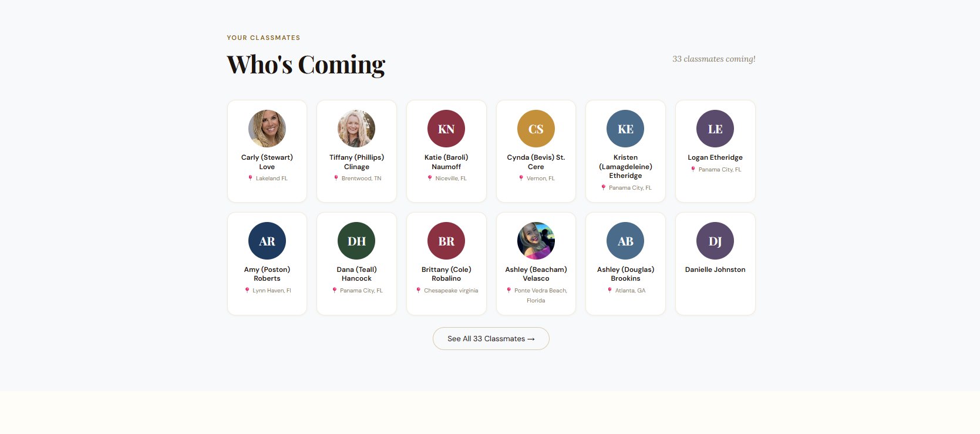This screenshot has height=434, width=980.
Task: Click the Niceville, FL location text
Action: coord(451,179)
